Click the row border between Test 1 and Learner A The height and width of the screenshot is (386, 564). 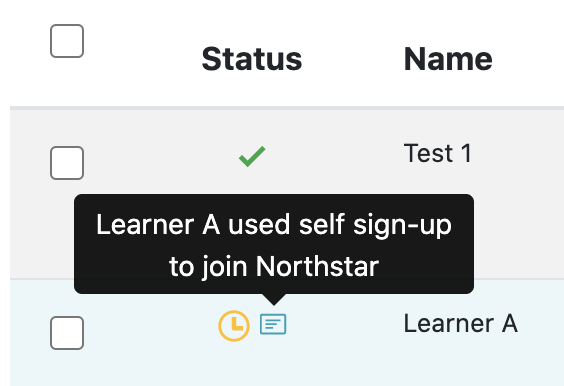518,279
